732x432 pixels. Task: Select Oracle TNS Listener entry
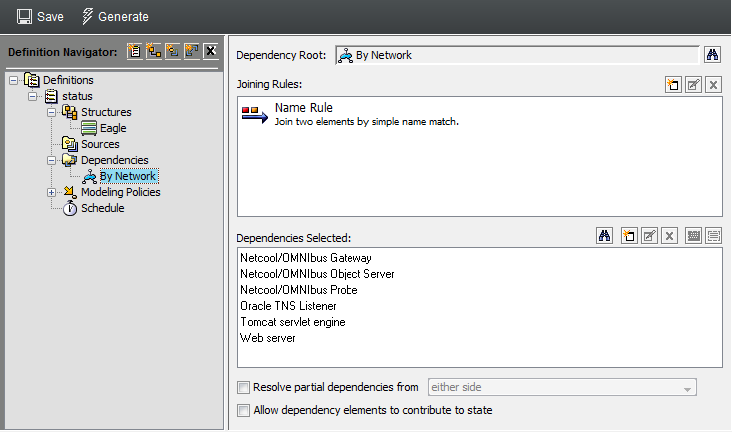288,306
